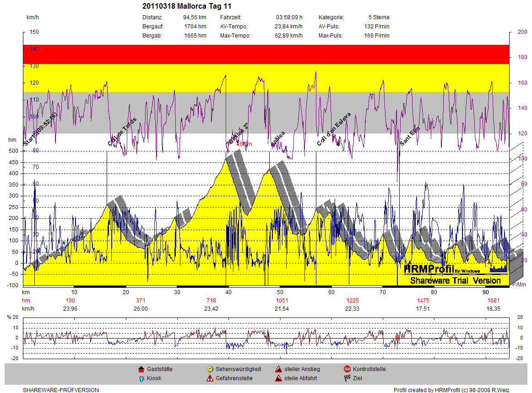Select the Galilea waypoint label
Image resolution: width=532 pixels, height=393 pixels.
pos(278,139)
